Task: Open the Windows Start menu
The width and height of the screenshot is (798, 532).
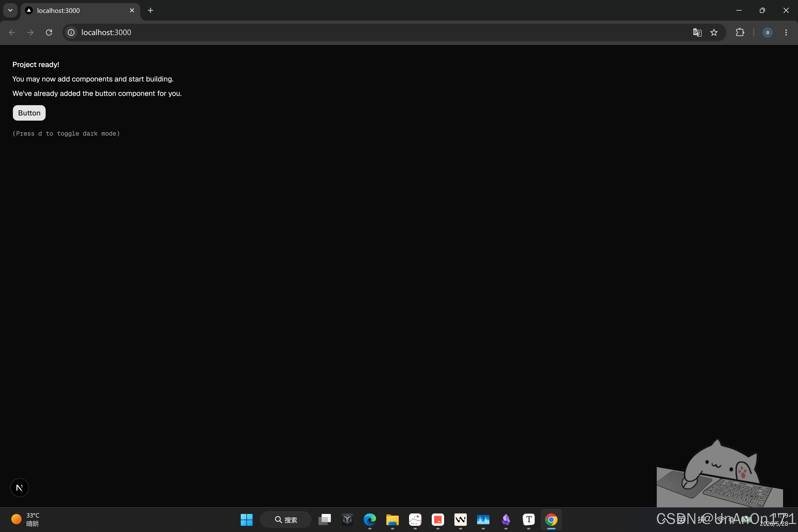Action: pos(247,519)
